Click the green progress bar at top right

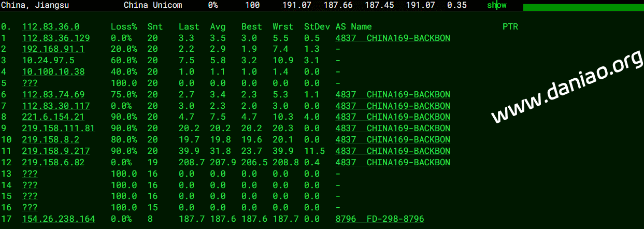click(x=583, y=7)
